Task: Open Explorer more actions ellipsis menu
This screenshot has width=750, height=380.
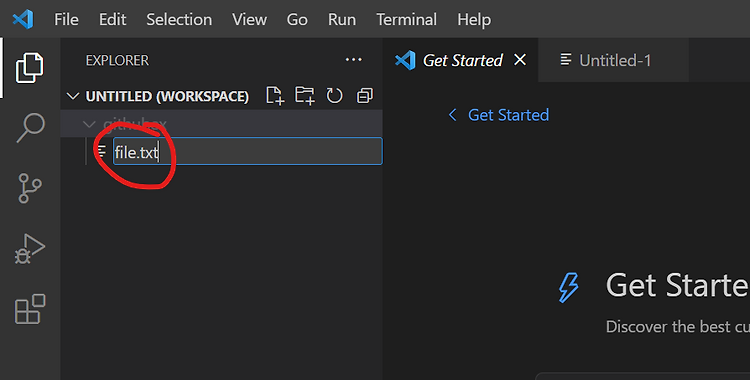Action: [x=353, y=60]
